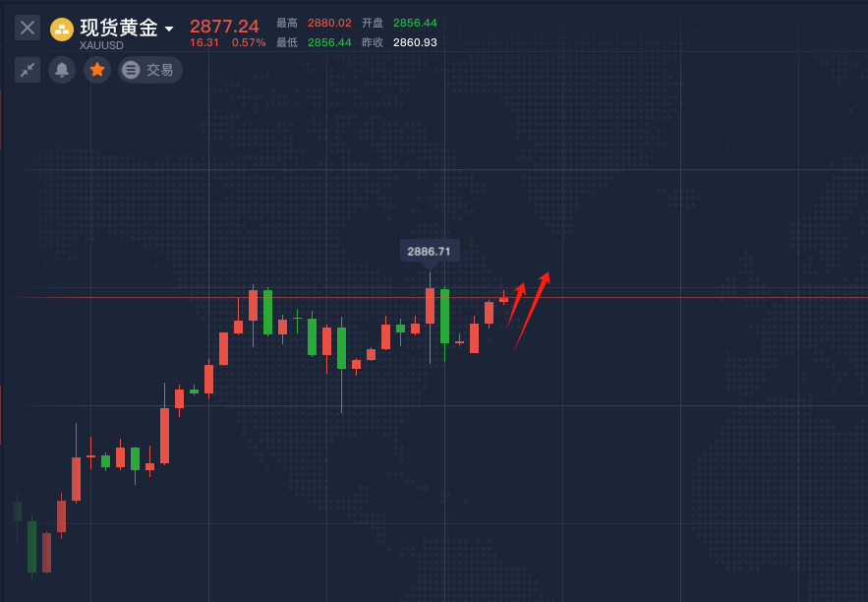Click the XAUUSD ticker text

click(x=101, y=45)
